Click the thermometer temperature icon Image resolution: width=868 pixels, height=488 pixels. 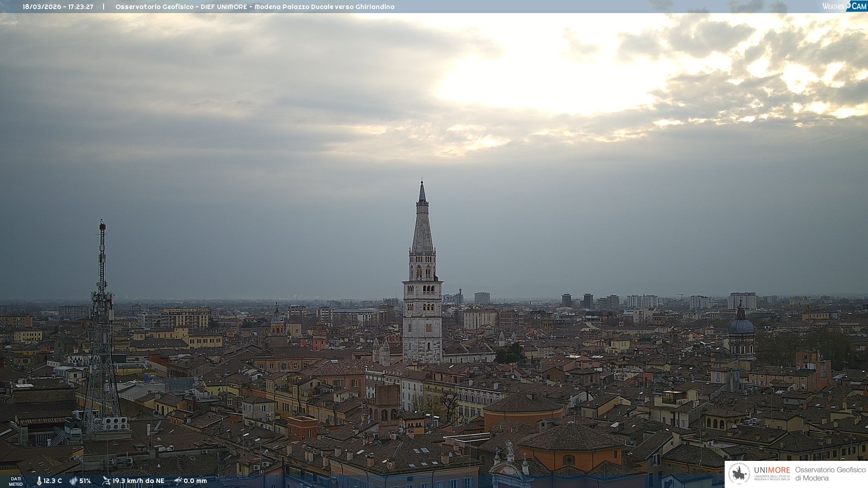tap(39, 481)
